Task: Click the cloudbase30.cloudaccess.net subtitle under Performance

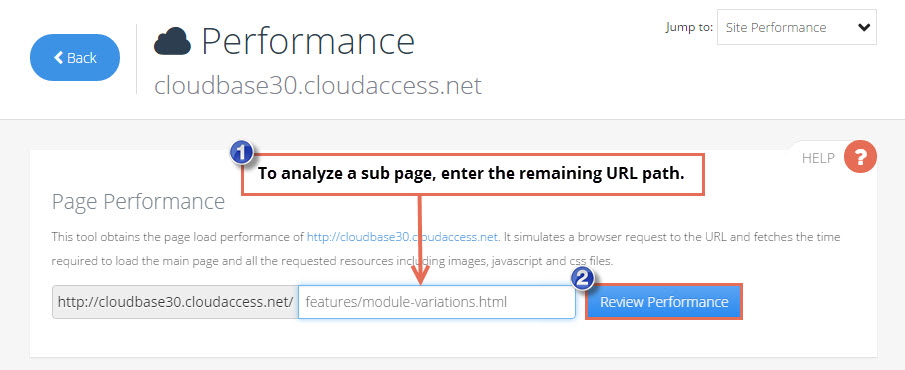Action: [x=317, y=86]
